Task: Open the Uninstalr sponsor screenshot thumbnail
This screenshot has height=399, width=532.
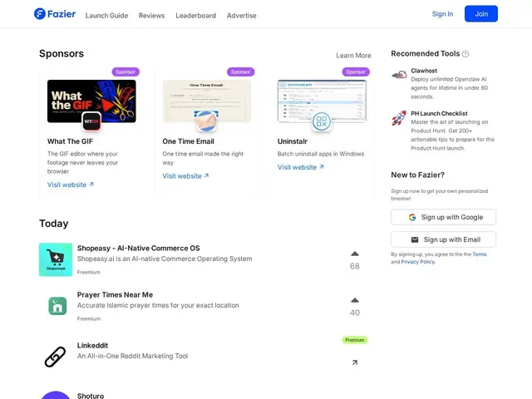Action: pyautogui.click(x=322, y=101)
